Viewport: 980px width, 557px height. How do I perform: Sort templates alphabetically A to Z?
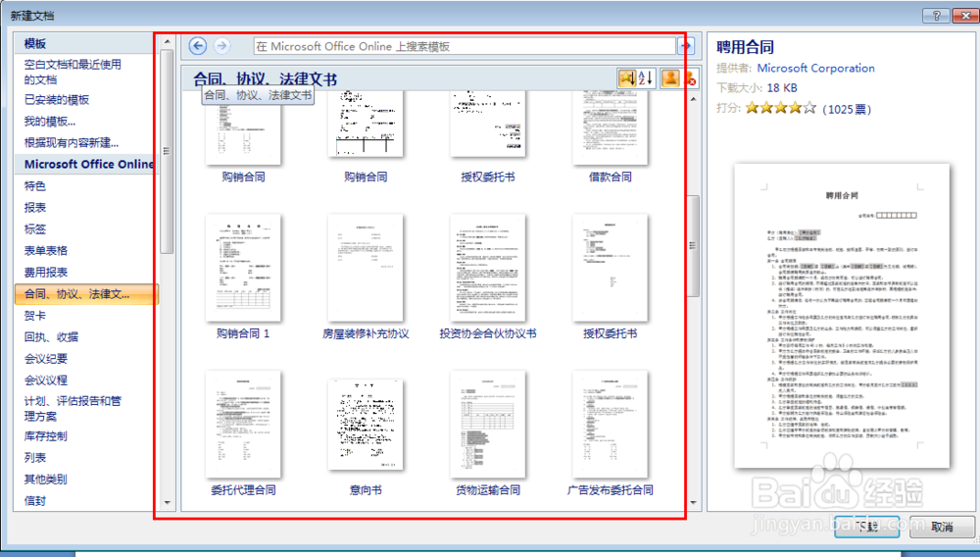click(646, 78)
